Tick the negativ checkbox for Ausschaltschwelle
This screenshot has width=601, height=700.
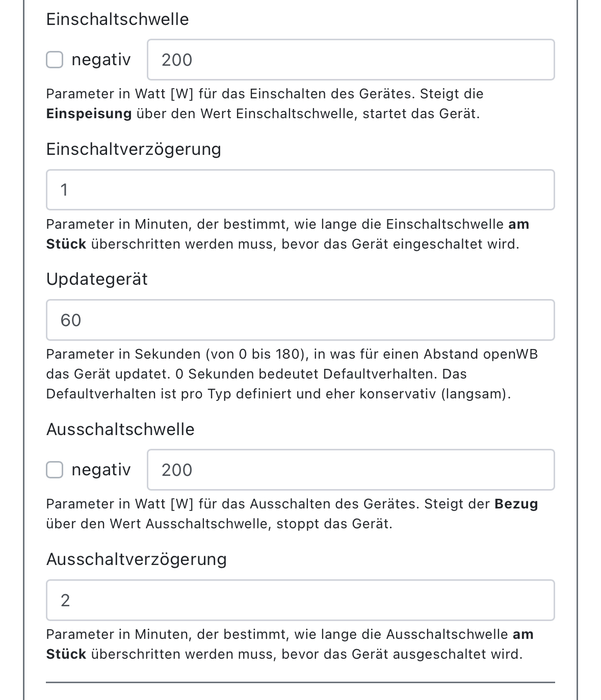(x=55, y=470)
